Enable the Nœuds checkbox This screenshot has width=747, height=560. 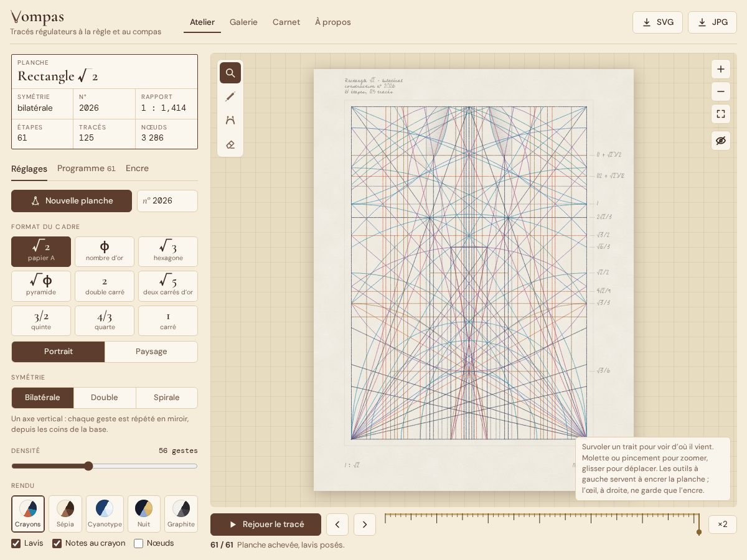(x=139, y=543)
